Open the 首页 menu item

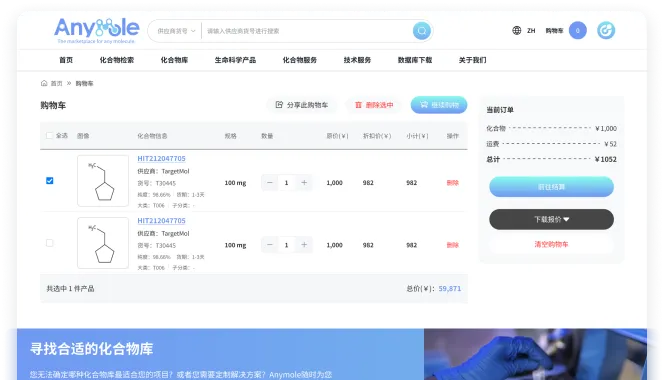[x=66, y=60]
